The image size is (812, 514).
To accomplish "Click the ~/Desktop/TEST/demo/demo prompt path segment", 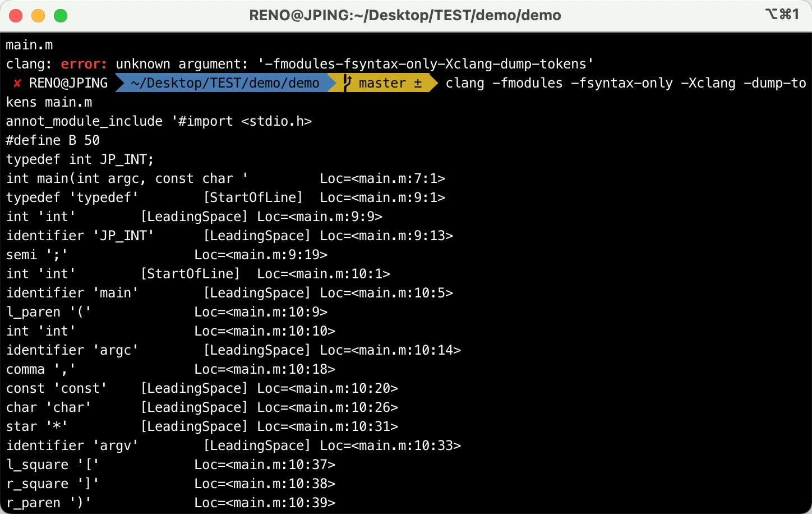I will tap(225, 83).
